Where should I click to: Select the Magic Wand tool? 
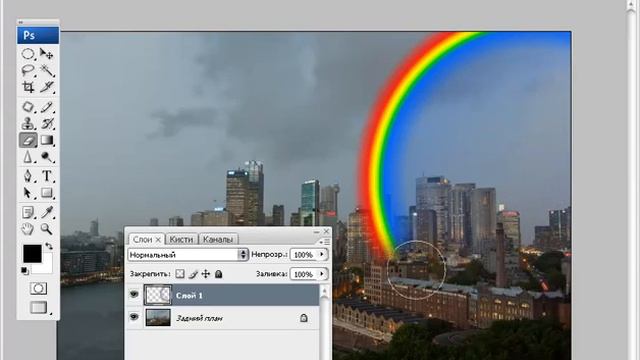click(47, 70)
